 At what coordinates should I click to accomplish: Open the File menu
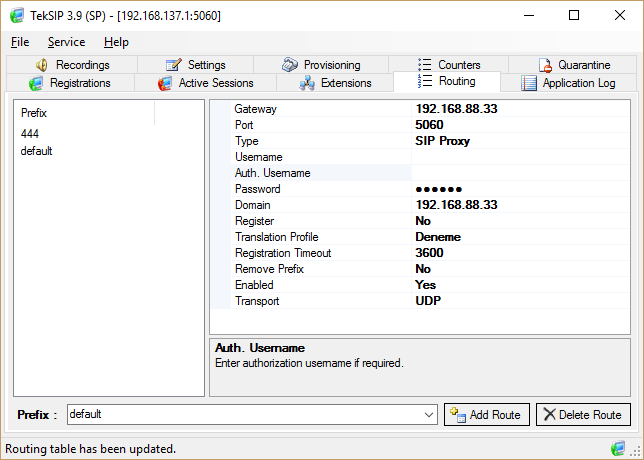[x=20, y=42]
